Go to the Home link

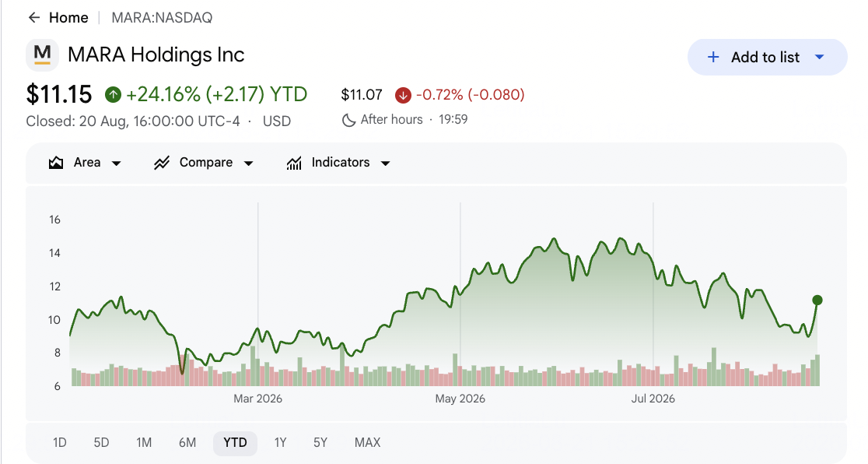click(68, 18)
